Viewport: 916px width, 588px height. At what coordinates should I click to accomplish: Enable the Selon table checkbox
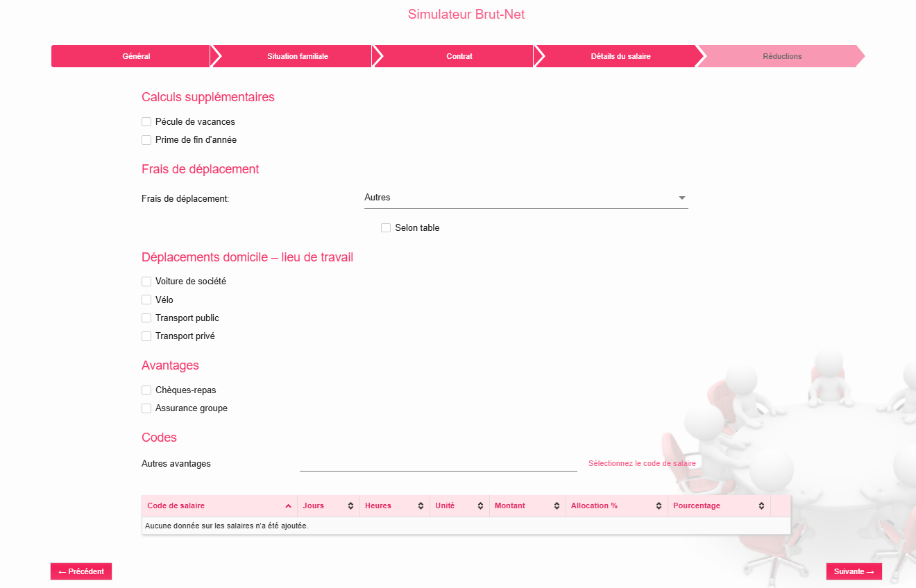[x=386, y=228]
